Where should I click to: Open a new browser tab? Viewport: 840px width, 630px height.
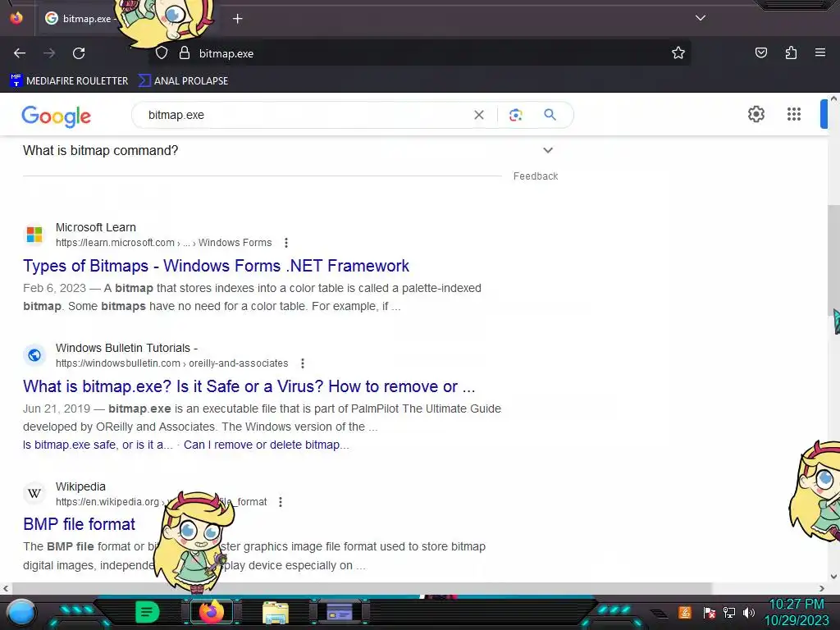click(x=237, y=19)
